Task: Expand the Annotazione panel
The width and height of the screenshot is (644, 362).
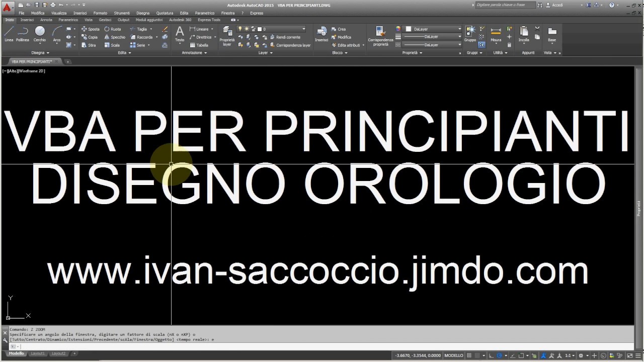Action: coord(194,53)
